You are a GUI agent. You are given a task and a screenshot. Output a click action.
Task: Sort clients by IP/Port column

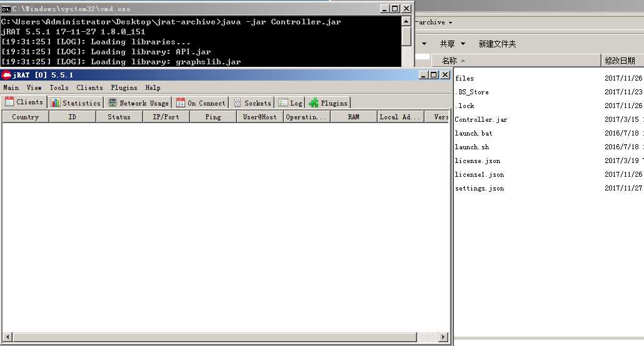tap(166, 117)
